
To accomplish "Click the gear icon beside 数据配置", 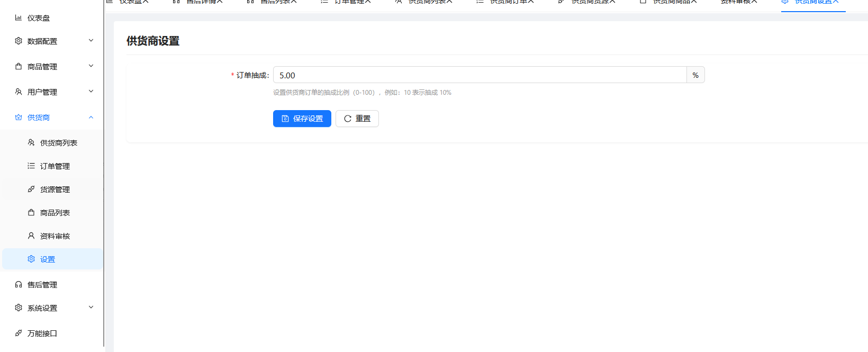I will click(19, 41).
